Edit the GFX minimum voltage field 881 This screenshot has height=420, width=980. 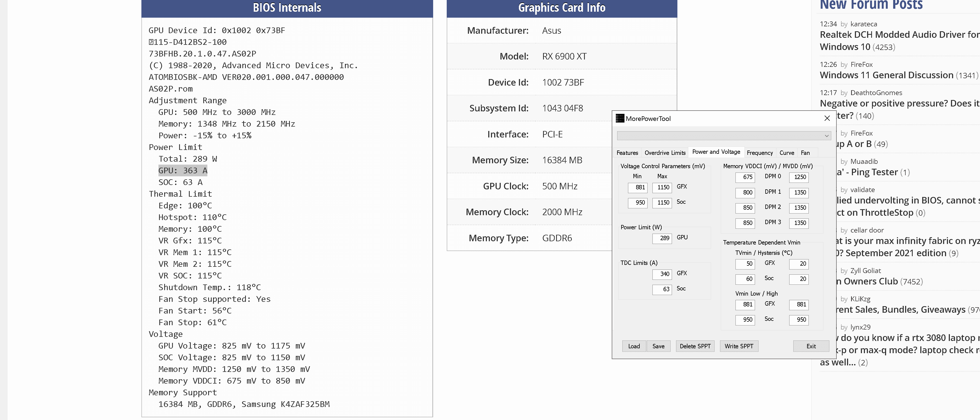click(637, 187)
